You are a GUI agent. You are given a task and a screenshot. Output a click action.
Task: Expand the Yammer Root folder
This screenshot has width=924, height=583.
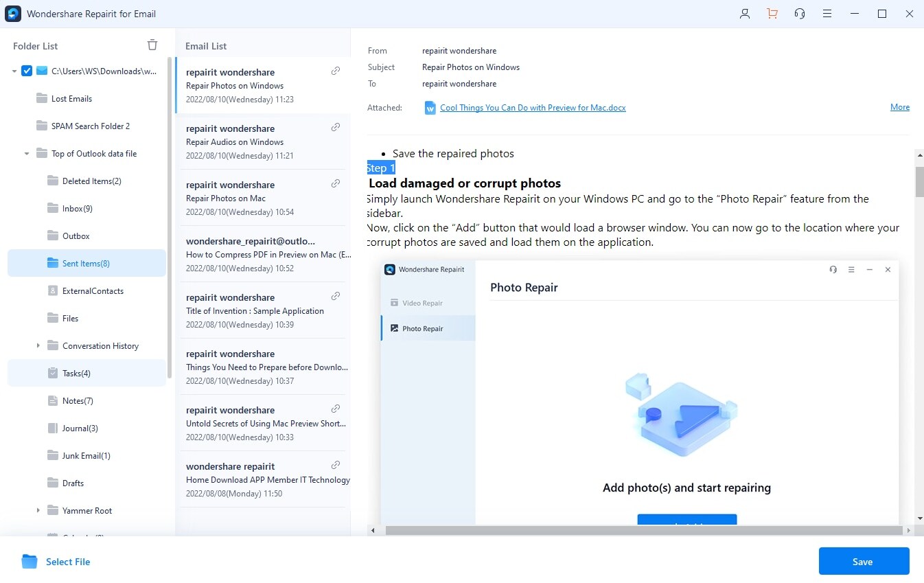coord(38,510)
